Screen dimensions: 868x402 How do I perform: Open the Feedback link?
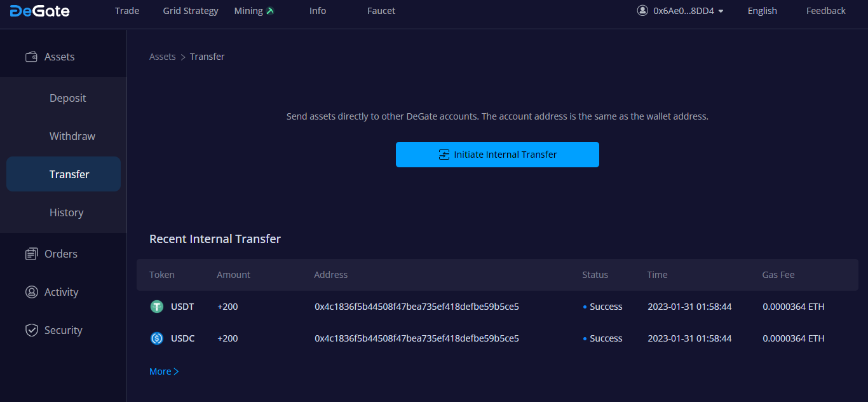pyautogui.click(x=826, y=11)
